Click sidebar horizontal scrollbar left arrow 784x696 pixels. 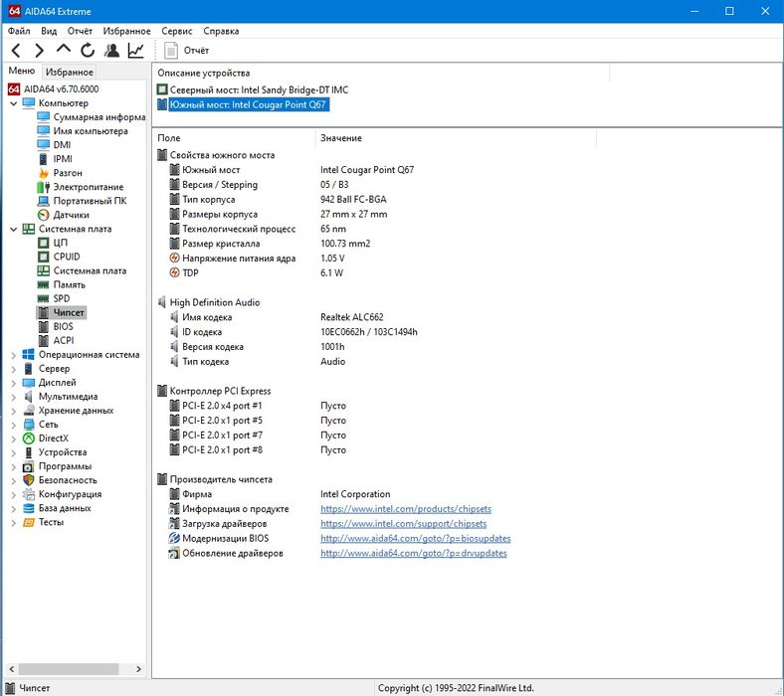tap(12, 668)
